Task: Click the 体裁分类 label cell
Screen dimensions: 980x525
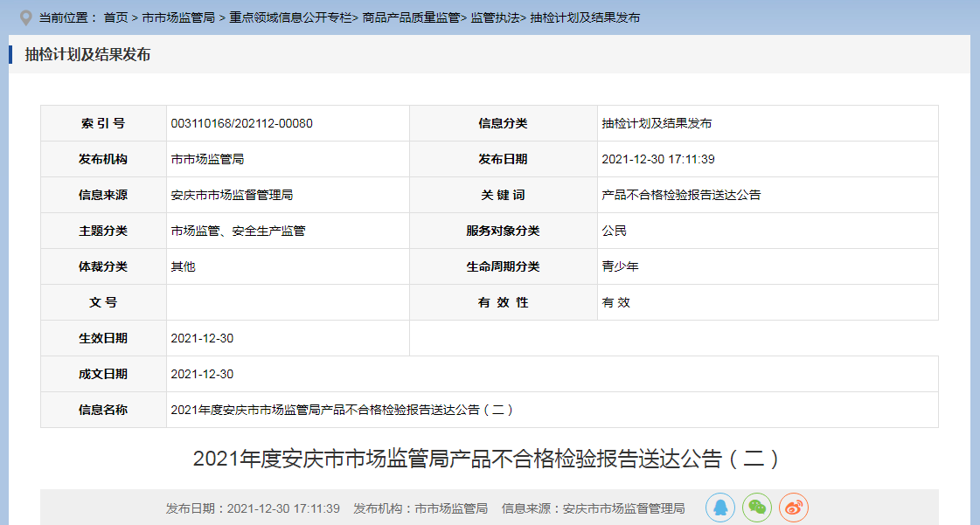Action: tap(103, 266)
